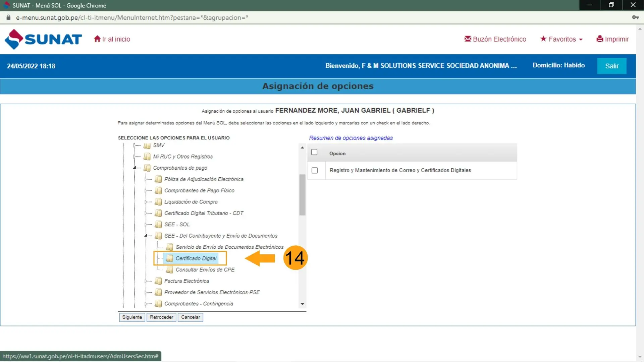Click folder icon of SEE - SOL
644x362 pixels.
click(158, 225)
